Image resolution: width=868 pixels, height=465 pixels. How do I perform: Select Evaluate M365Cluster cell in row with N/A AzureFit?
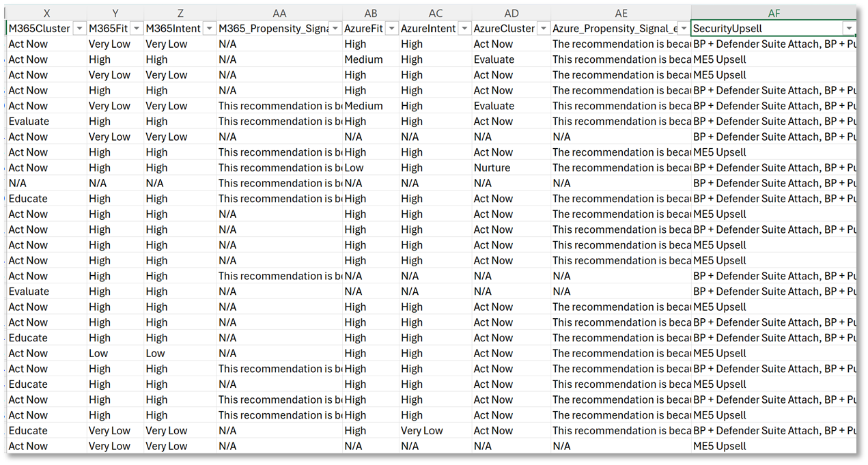point(46,291)
